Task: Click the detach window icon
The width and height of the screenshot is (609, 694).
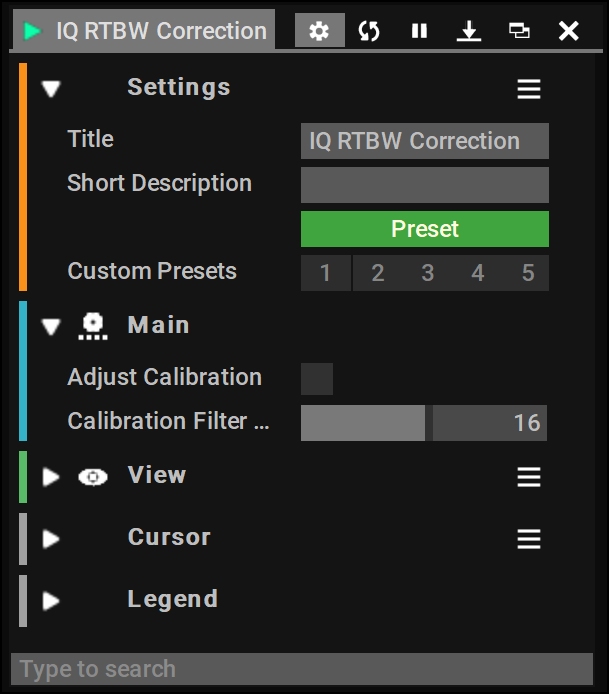Action: click(x=519, y=31)
